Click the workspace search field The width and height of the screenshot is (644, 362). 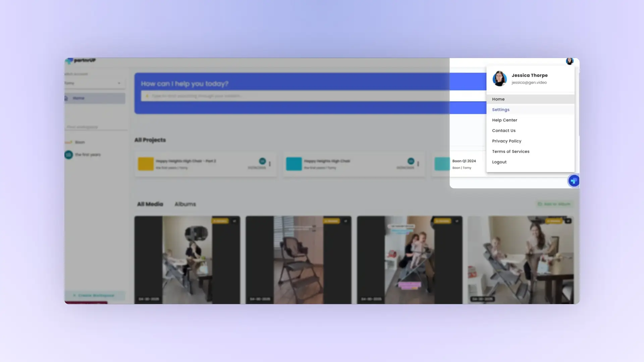(95, 127)
